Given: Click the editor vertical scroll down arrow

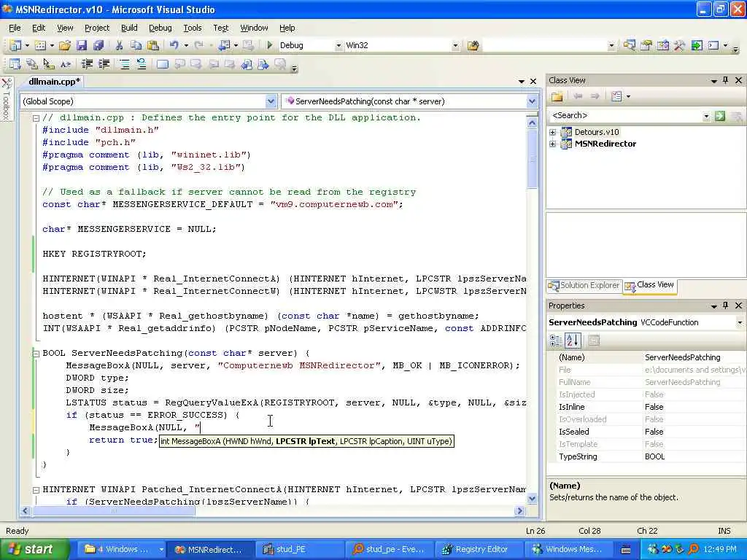Looking at the screenshot, I should pos(532,499).
